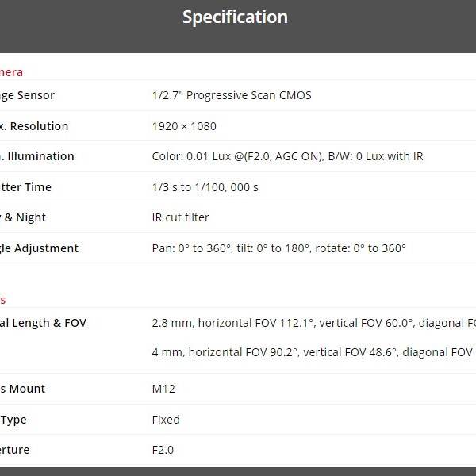Click the 1/3 s to 1/100,000 s value
Viewport: 476px width, 476px height.
pos(205,187)
